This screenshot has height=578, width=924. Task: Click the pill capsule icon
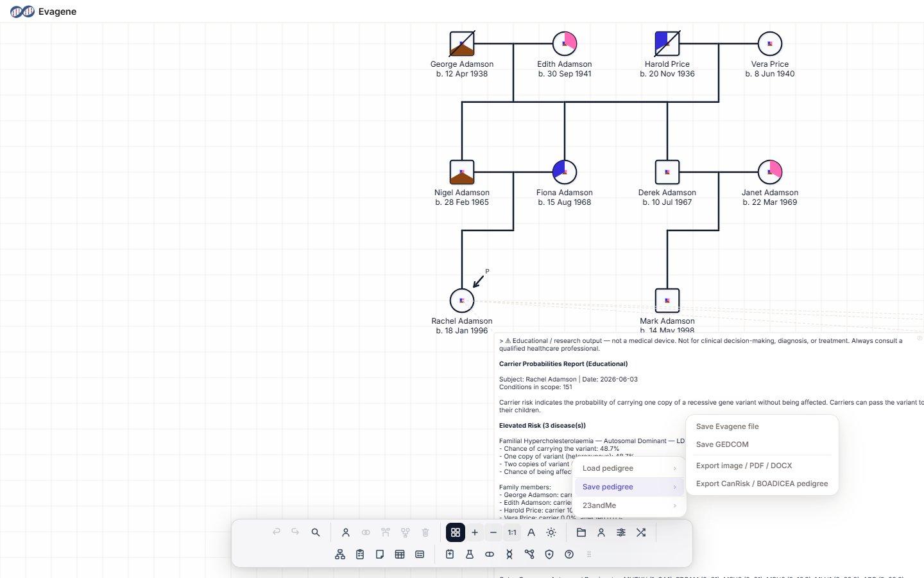coord(490,554)
